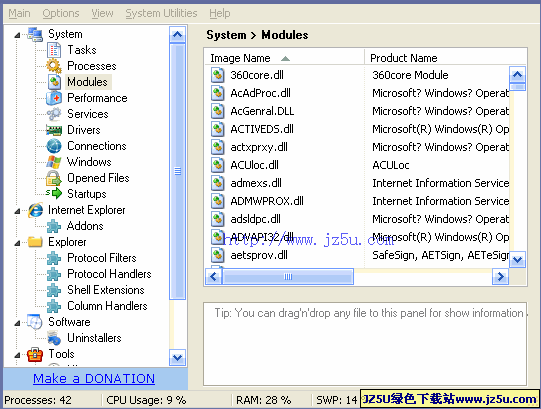Click the Software disc icon
The width and height of the screenshot is (541, 409).
[x=35, y=322]
